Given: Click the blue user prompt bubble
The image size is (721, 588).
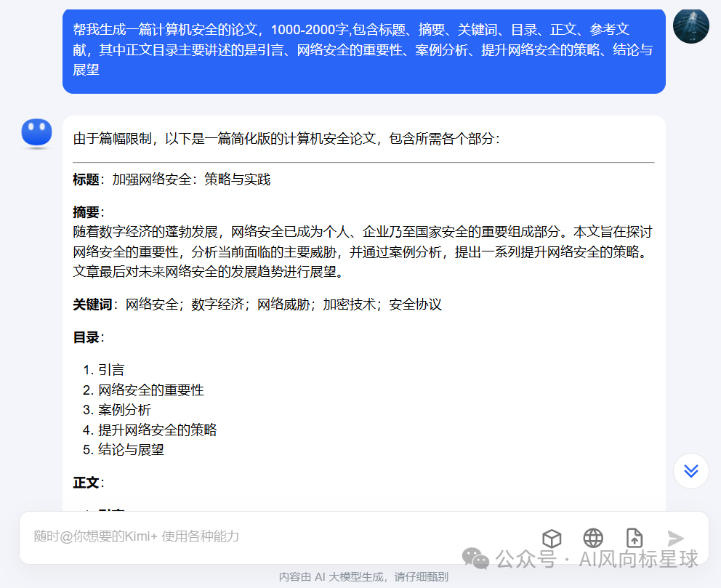Looking at the screenshot, I should pos(363,51).
